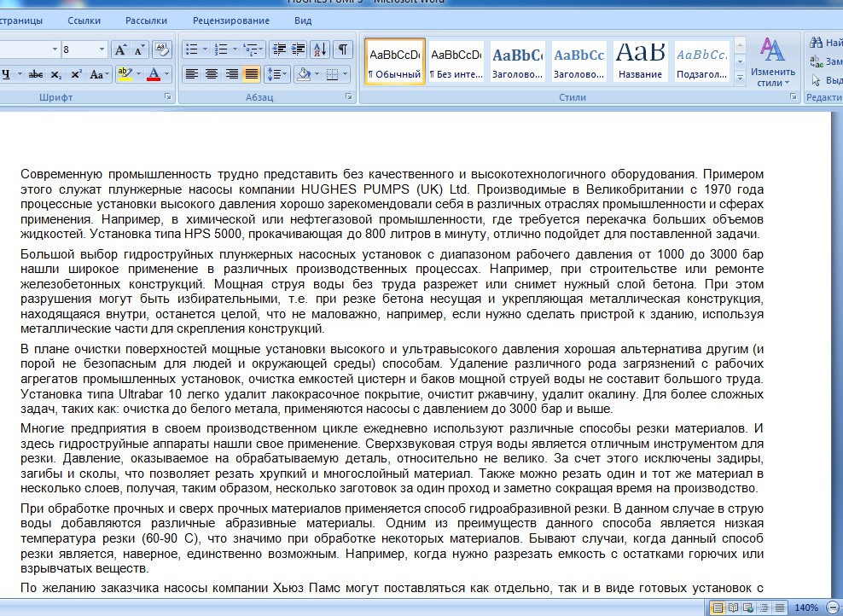This screenshot has width=843, height=616.
Task: Open the Change Case (Aa) menu
Action: tap(99, 74)
